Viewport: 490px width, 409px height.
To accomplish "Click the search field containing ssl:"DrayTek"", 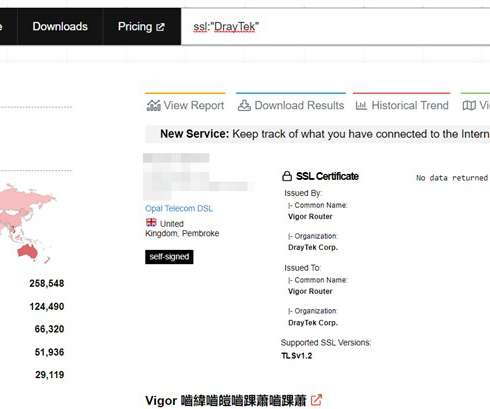I will [x=335, y=26].
